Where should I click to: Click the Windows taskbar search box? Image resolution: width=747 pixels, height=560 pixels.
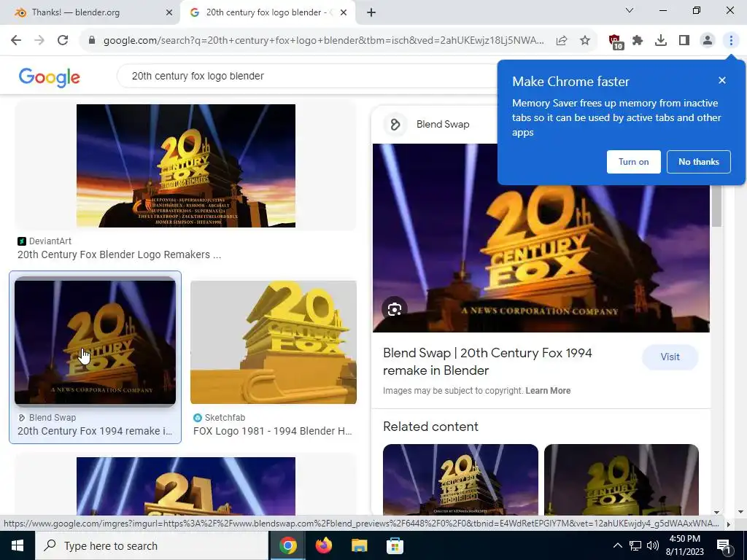(152, 545)
